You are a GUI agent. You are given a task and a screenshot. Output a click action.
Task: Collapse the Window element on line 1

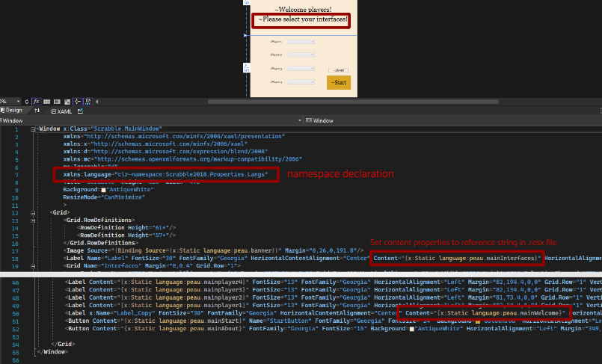[x=33, y=129]
